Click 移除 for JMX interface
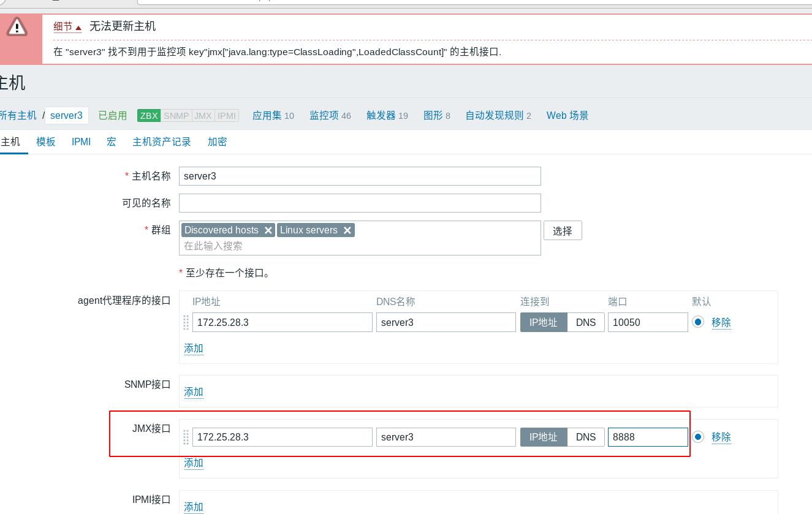 [x=721, y=437]
